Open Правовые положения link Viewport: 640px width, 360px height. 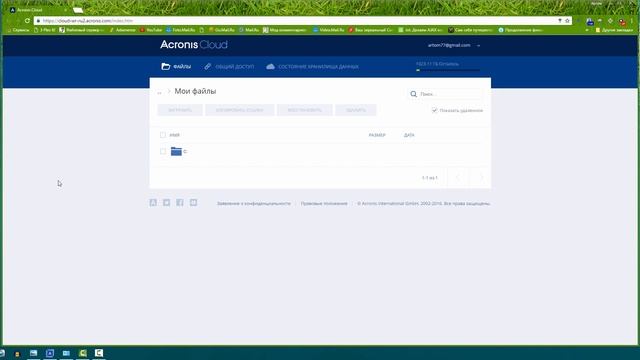(x=324, y=203)
